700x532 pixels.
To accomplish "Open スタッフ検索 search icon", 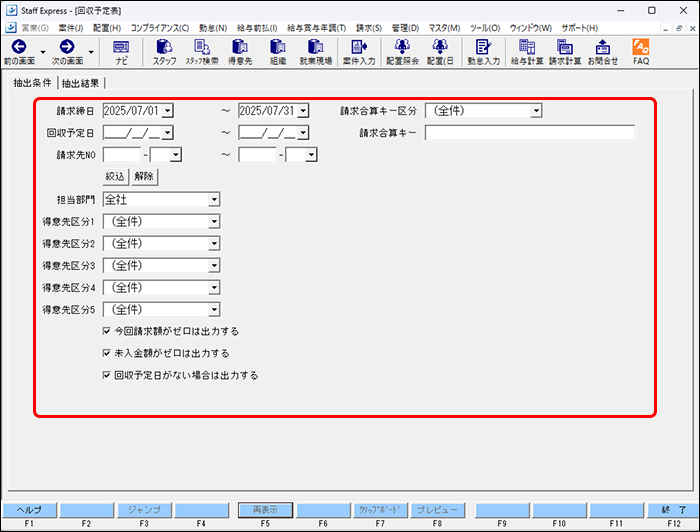I will tap(202, 52).
